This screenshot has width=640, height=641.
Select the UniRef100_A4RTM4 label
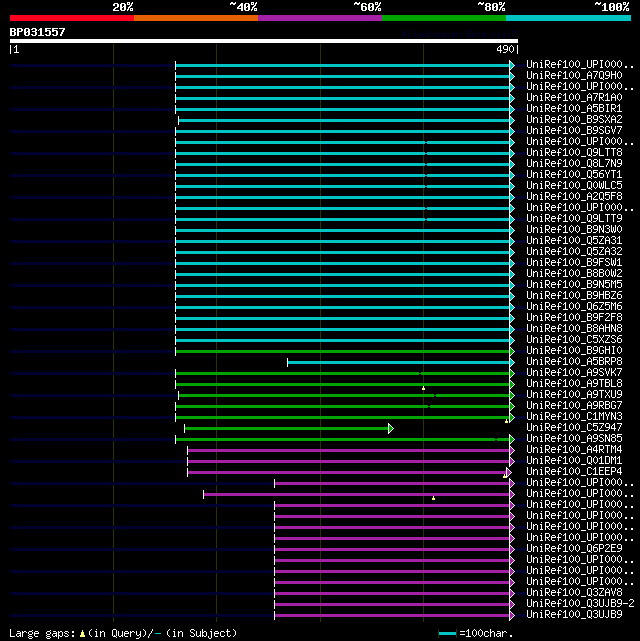(574, 450)
